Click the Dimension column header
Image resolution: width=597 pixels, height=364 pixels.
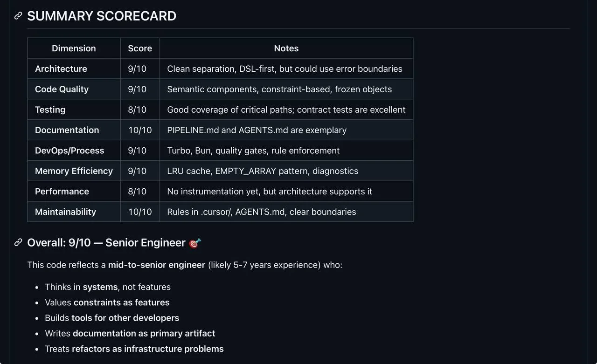point(74,48)
